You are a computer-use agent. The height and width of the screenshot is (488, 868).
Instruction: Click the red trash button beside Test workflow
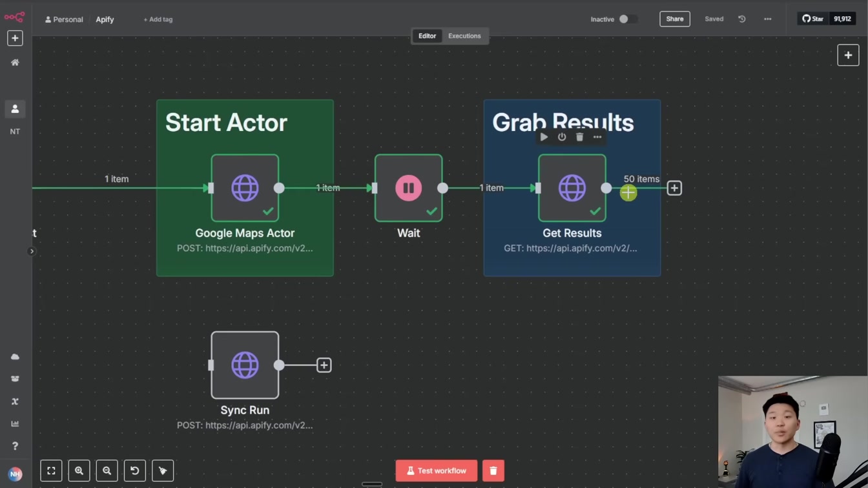(493, 471)
